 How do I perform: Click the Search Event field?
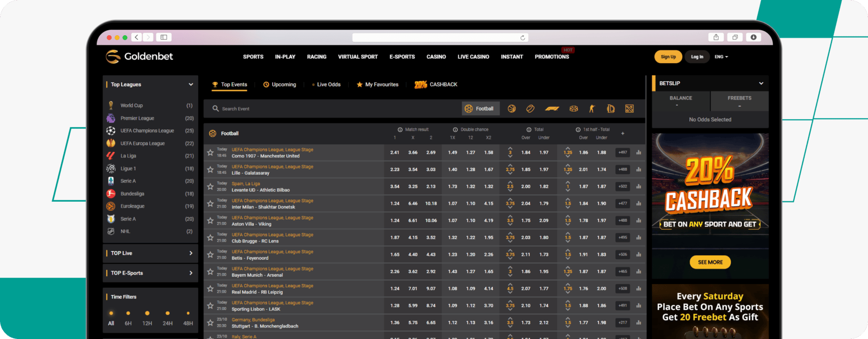point(333,109)
